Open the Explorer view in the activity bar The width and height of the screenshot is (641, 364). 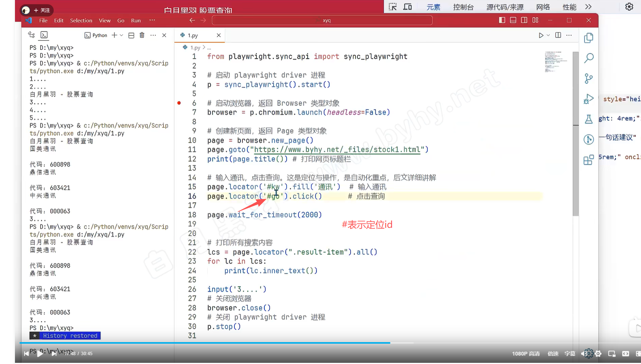588,38
